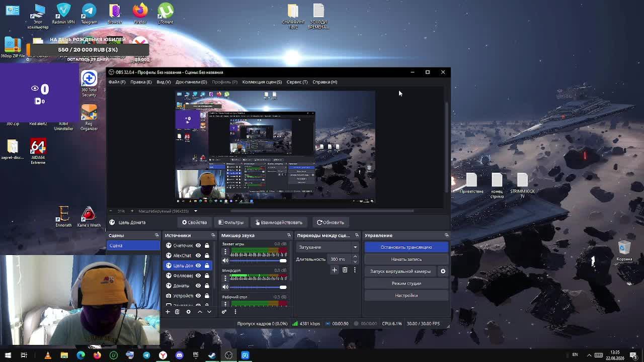
Task: Add a new source with the plus icon
Action: (168, 312)
